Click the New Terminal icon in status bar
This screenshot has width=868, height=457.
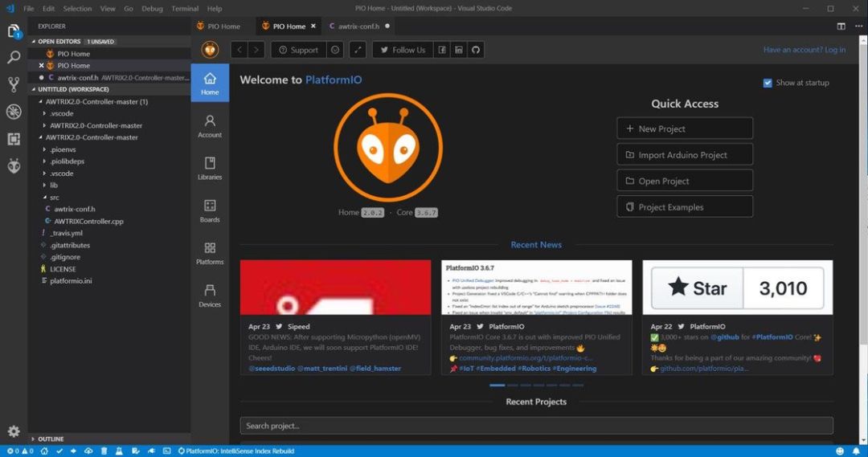[166, 451]
